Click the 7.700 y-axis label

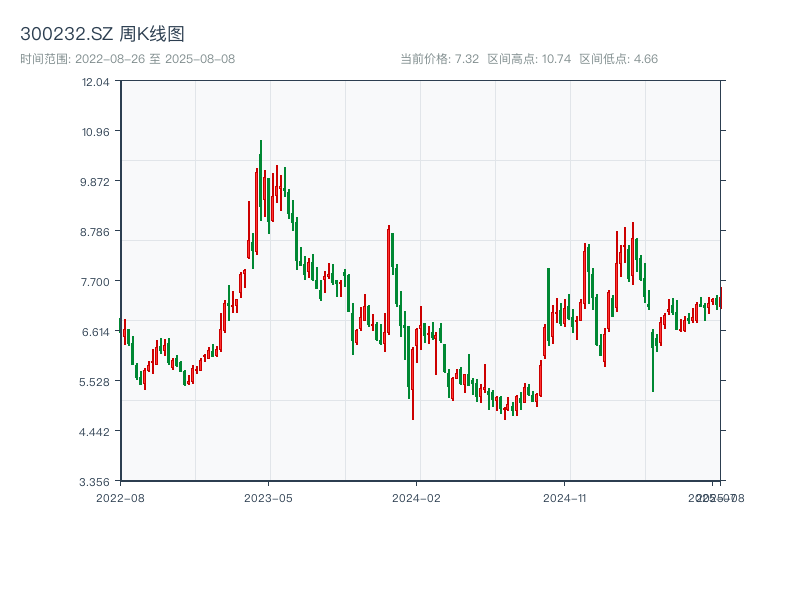pos(96,282)
